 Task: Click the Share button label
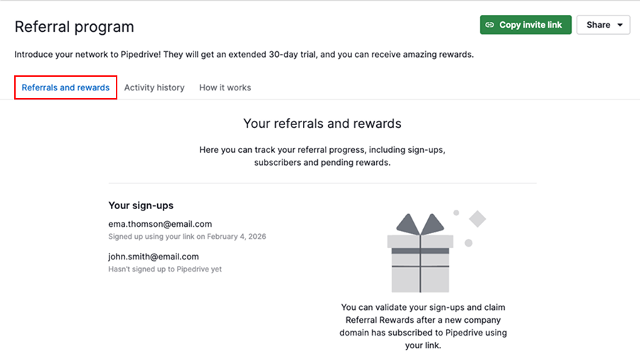click(598, 25)
